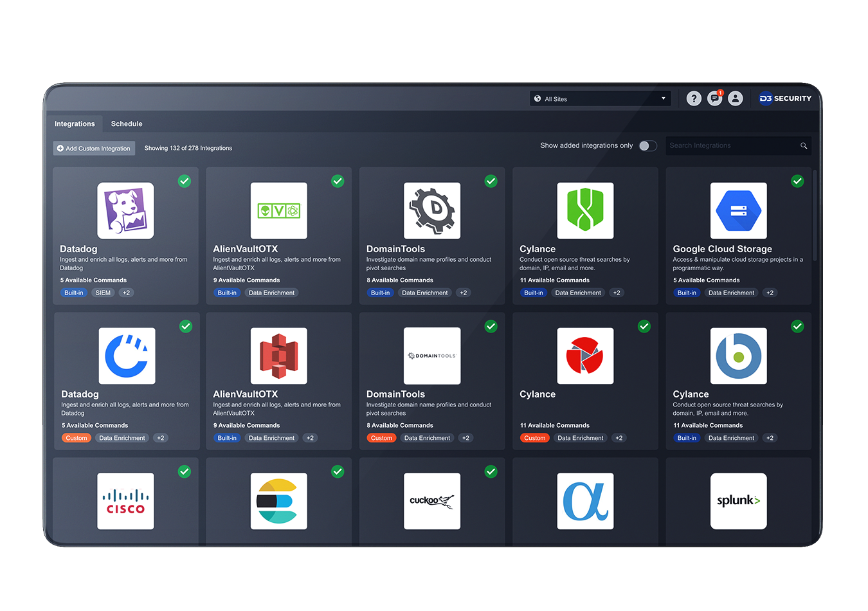Click the integrations list vertical scrollbar
Screen dimensions: 868x611
815,215
